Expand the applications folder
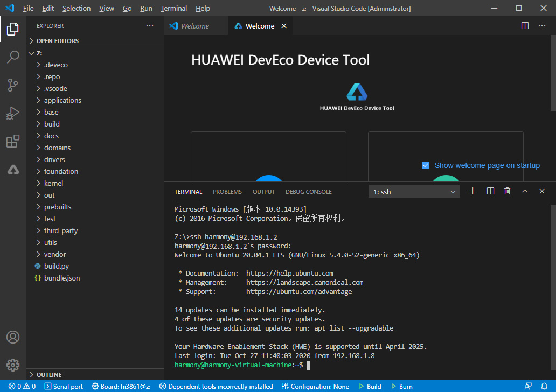Screen dimensions: 556x392 pyautogui.click(x=62, y=100)
